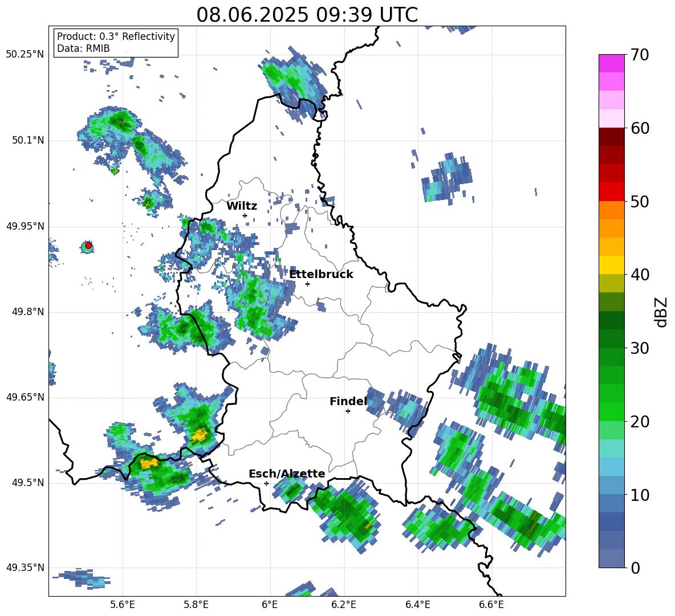Click the 'Findel' city label

click(x=348, y=401)
